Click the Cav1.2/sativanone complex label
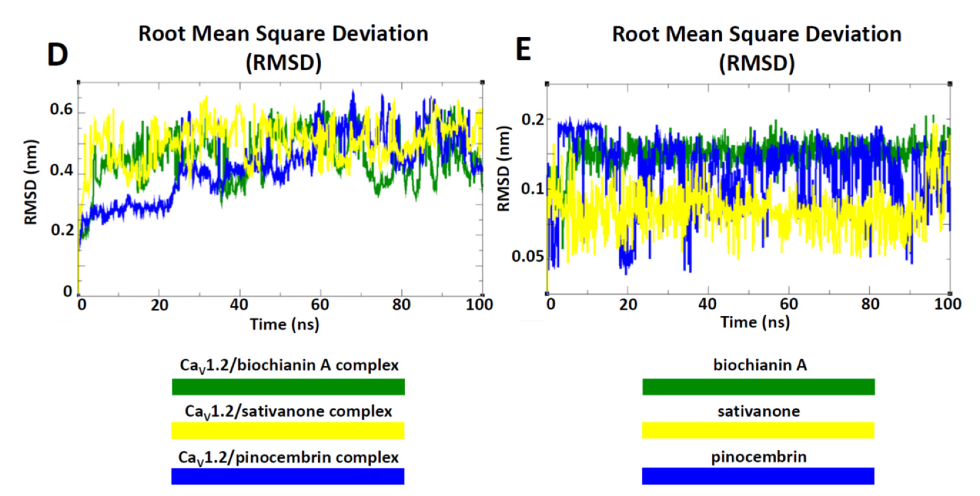This screenshot has width=980, height=496. 288,412
